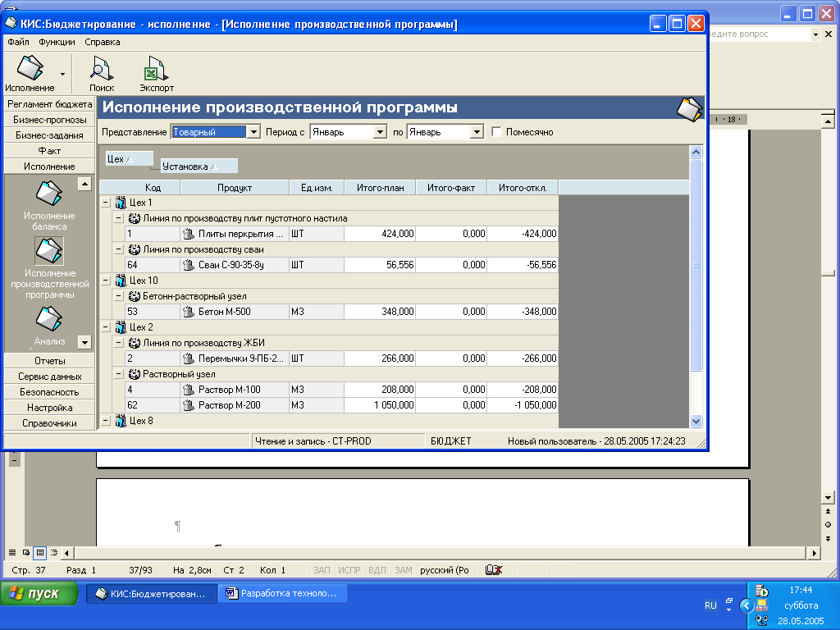Image resolution: width=840 pixels, height=630 pixels.
Task: Click the Цех 1 workshop icon
Action: 121,203
